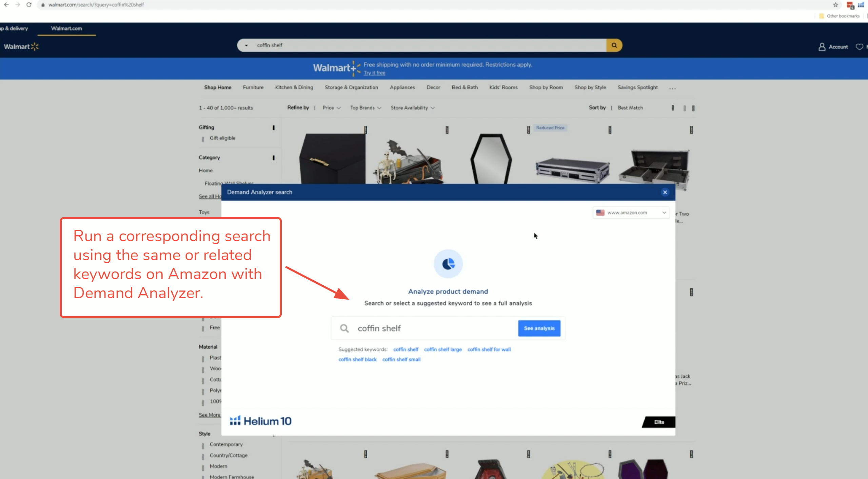Check the Gift eligible filter

[203, 138]
